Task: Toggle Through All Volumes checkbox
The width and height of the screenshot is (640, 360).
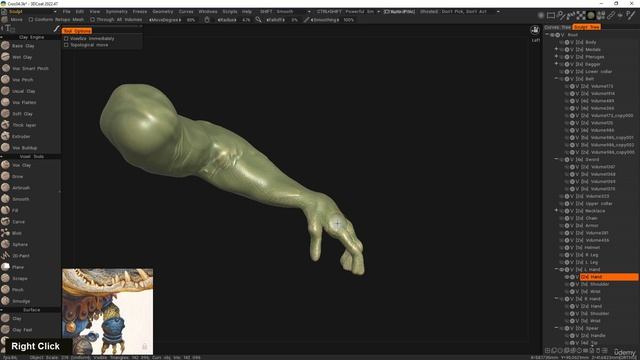Action: coord(93,20)
